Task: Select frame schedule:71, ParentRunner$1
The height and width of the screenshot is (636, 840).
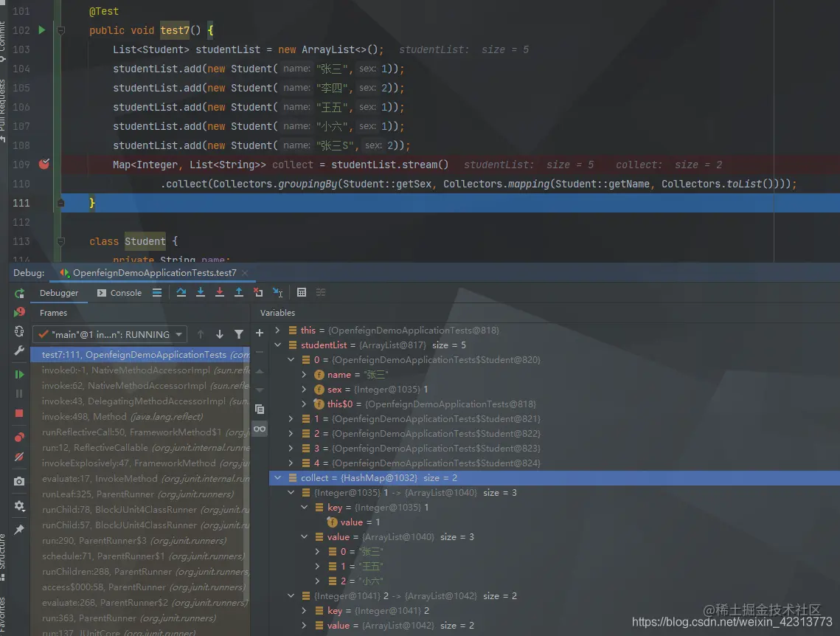Action: (140, 556)
